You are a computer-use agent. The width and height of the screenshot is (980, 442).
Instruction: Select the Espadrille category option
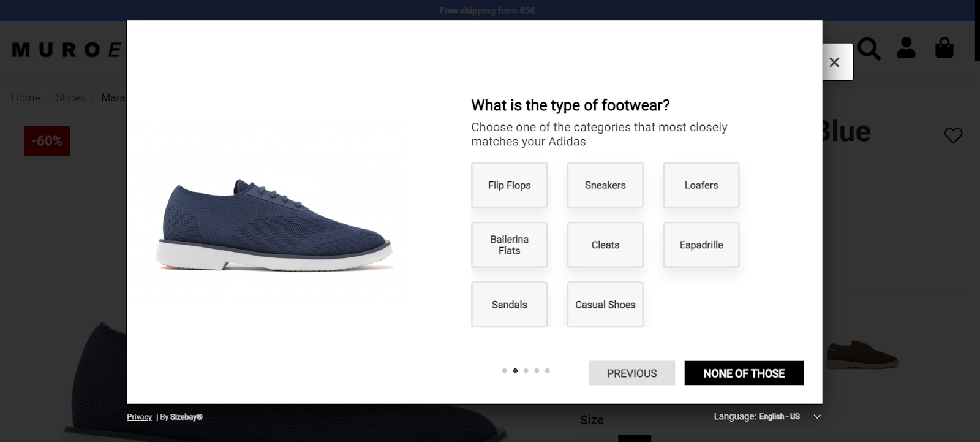click(x=701, y=245)
